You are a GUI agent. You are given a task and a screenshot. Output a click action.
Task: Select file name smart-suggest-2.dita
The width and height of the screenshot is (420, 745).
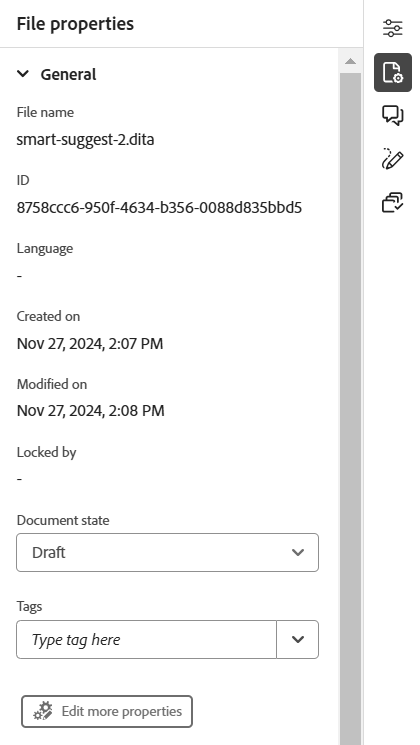pyautogui.click(x=86, y=140)
